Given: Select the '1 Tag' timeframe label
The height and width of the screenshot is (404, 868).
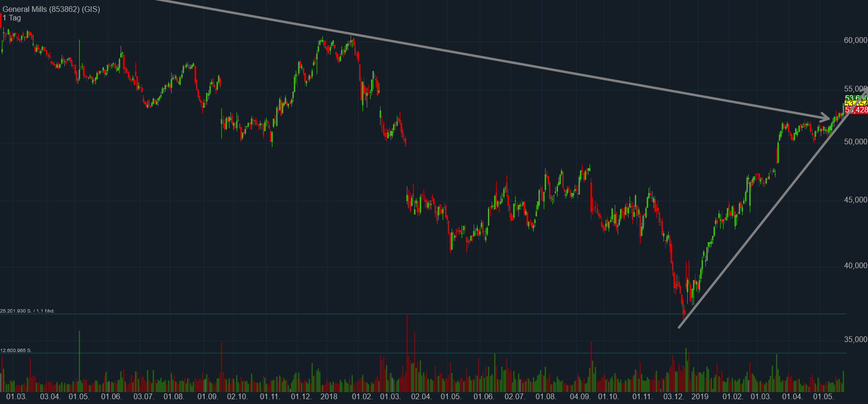Looking at the screenshot, I should click(12, 18).
